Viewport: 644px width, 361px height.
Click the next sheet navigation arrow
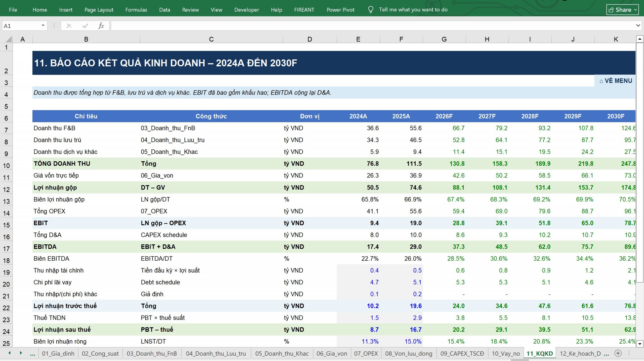[21, 353]
